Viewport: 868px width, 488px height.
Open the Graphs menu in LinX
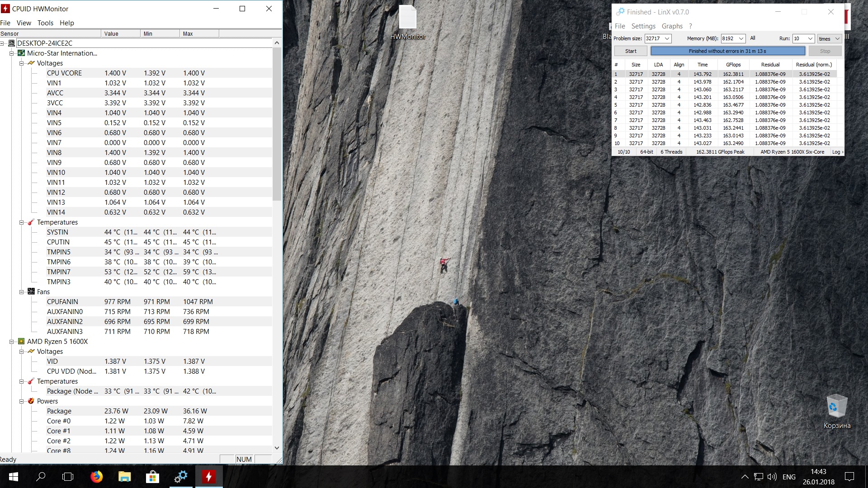672,26
